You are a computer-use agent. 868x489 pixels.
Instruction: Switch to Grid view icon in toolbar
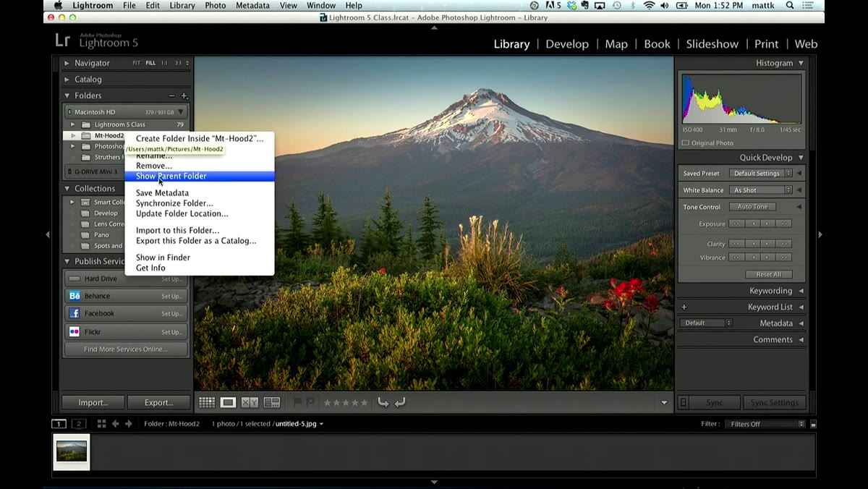207,402
